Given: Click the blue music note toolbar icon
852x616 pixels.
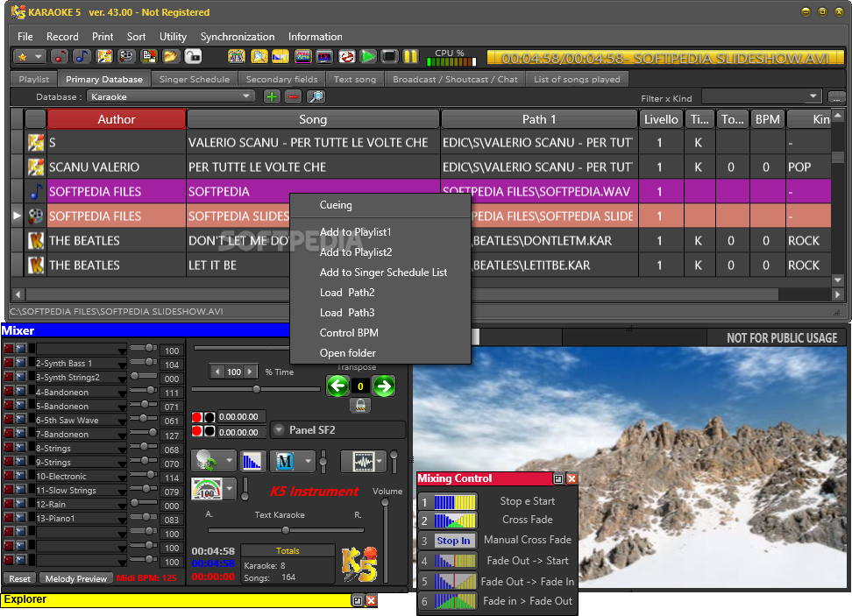Looking at the screenshot, I should coord(82,56).
